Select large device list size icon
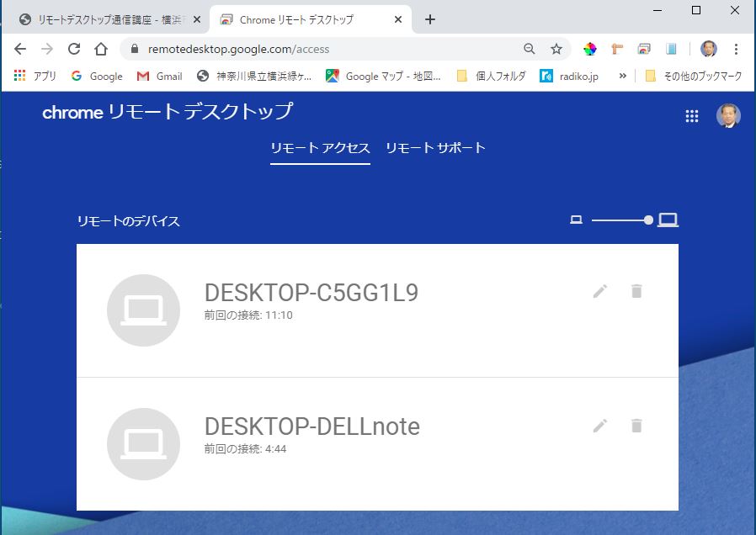Image resolution: width=756 pixels, height=535 pixels. (668, 220)
